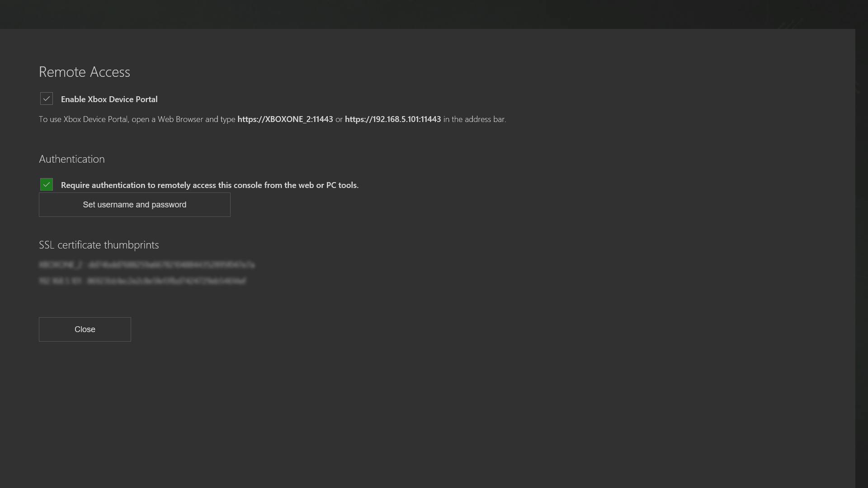Toggle Enable Xbox Device Portal checkbox
Viewport: 868px width, 488px height.
pos(47,99)
